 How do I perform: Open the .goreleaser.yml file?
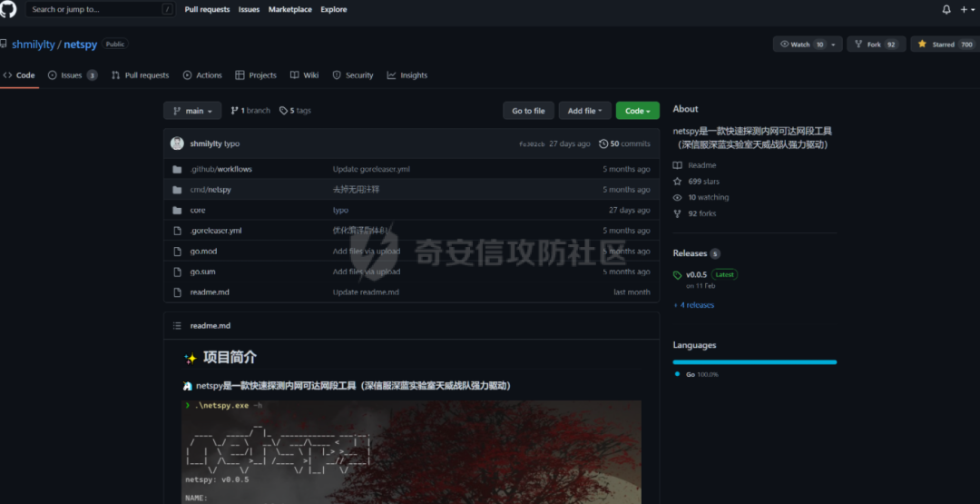pyautogui.click(x=216, y=231)
